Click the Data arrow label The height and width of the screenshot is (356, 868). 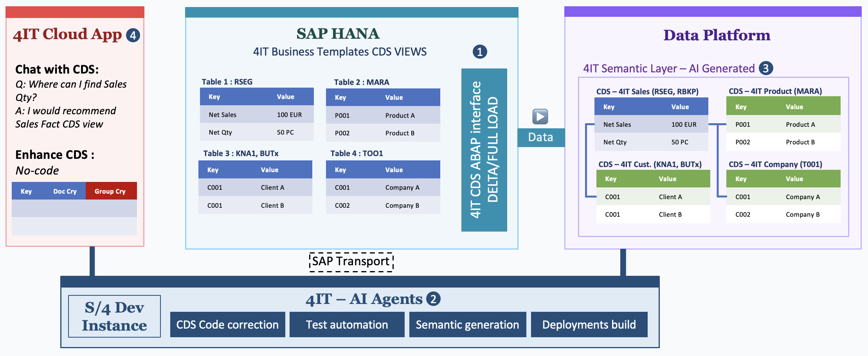click(540, 137)
